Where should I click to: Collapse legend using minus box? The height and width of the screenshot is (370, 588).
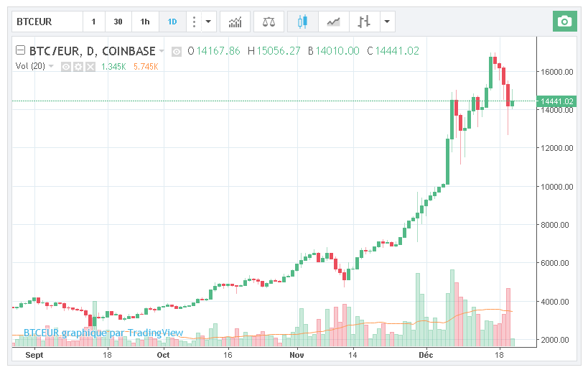[20, 50]
